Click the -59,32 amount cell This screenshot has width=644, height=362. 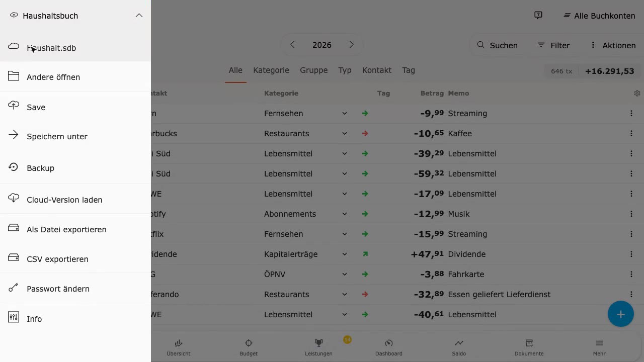tap(429, 173)
